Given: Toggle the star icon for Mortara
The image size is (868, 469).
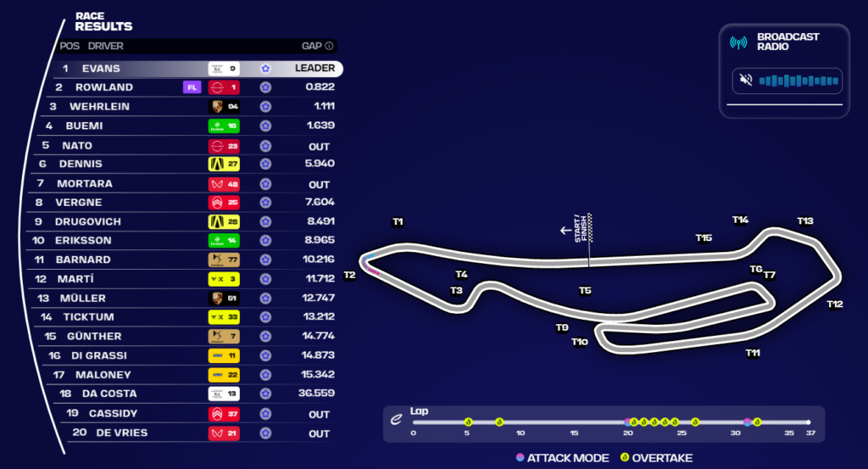Looking at the screenshot, I should click(265, 184).
